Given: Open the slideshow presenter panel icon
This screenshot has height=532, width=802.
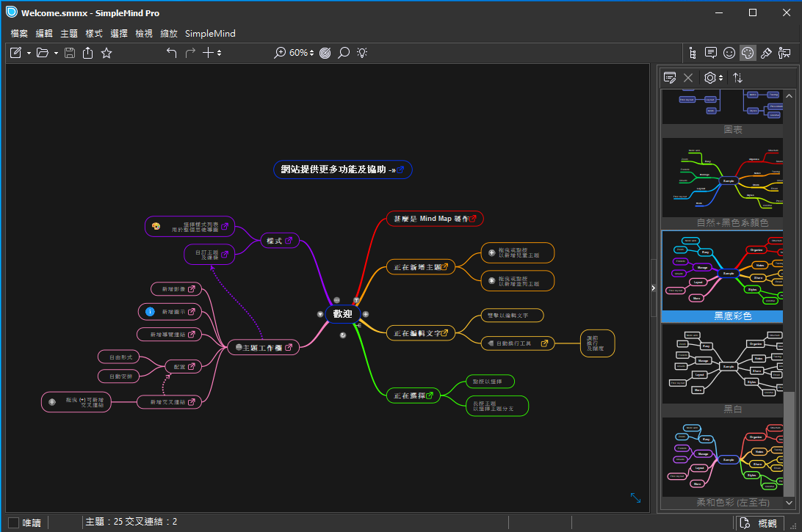Looking at the screenshot, I should [784, 53].
